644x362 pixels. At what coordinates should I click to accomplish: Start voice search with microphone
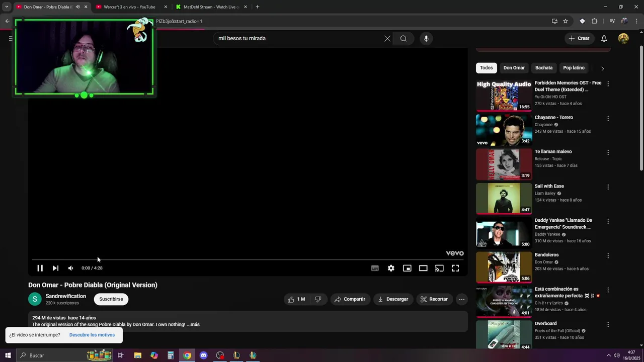click(x=426, y=38)
